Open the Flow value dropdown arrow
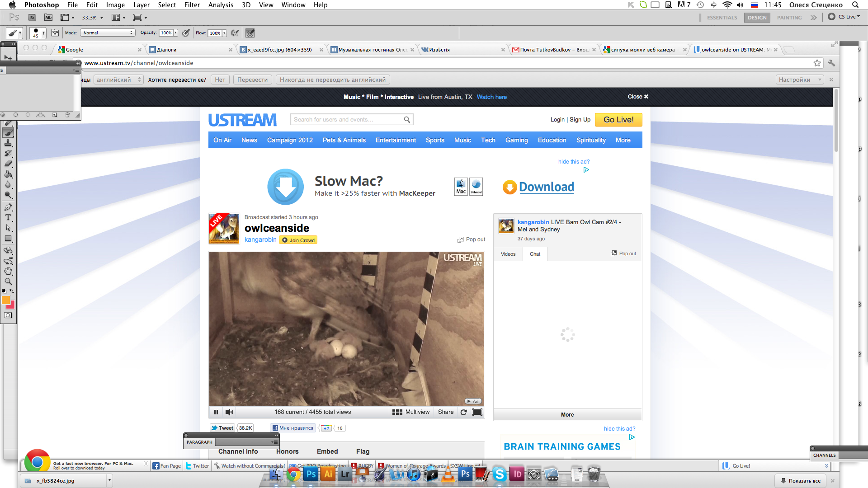This screenshot has height=488, width=868. click(224, 33)
